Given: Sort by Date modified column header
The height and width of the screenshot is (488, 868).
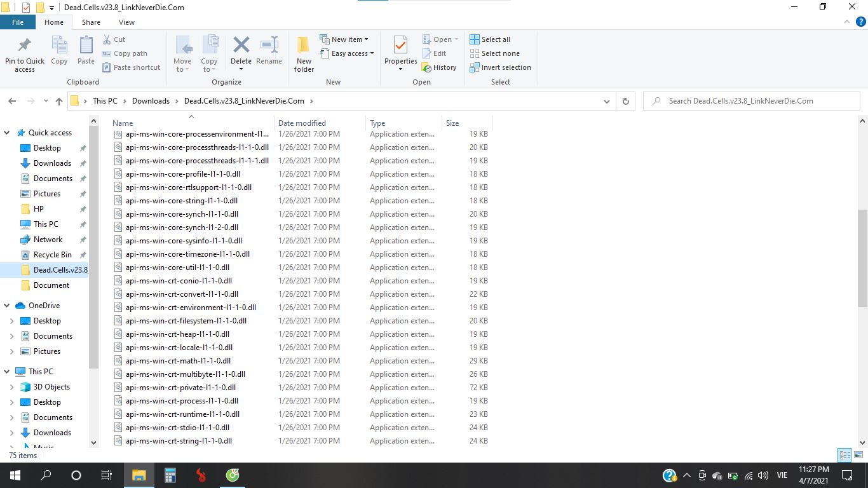Looking at the screenshot, I should (x=320, y=123).
